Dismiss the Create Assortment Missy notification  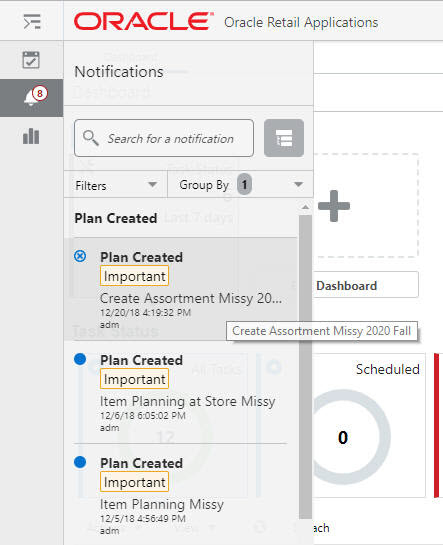point(80,257)
